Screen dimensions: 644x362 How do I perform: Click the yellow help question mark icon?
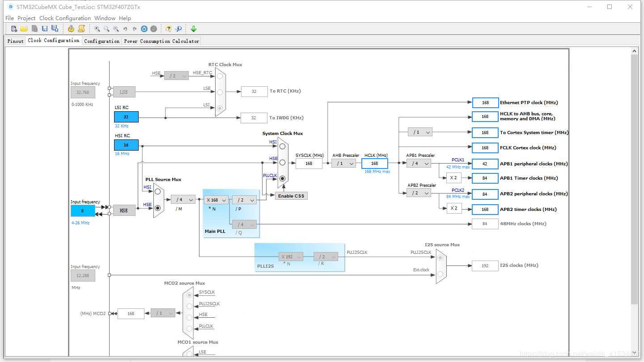click(169, 29)
